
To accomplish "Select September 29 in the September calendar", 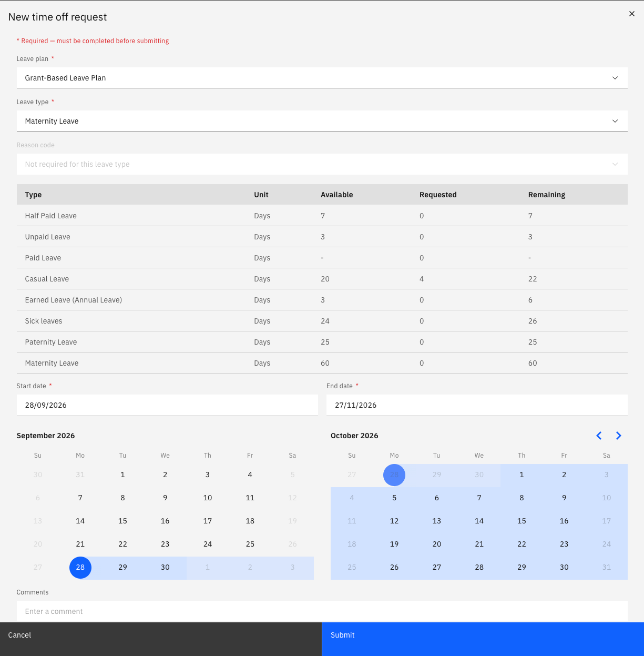I will click(x=122, y=568).
